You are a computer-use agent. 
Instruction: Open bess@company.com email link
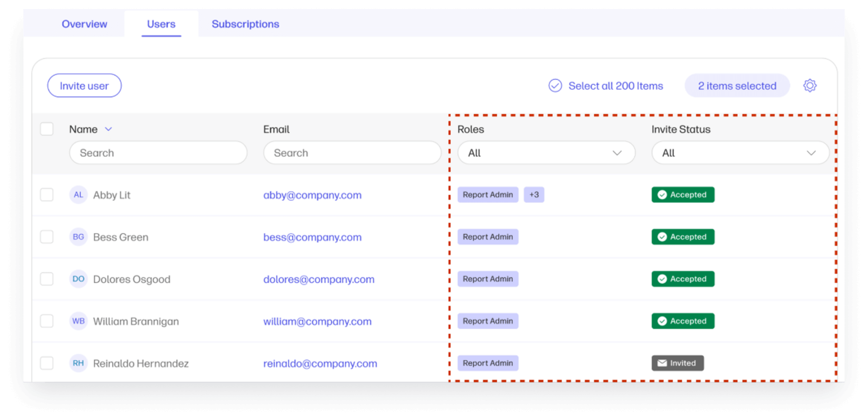point(312,237)
